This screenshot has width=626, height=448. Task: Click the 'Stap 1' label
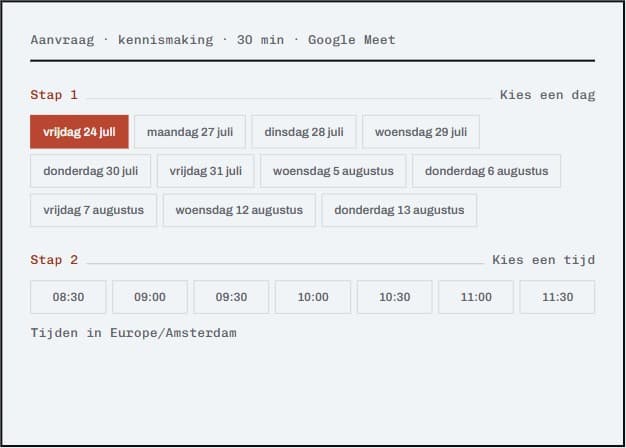tap(54, 95)
